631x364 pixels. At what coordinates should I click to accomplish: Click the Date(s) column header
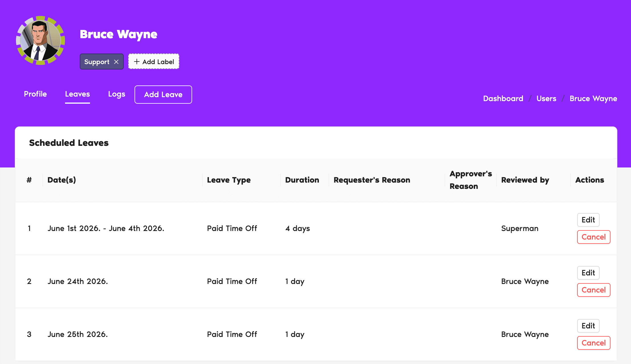62,180
